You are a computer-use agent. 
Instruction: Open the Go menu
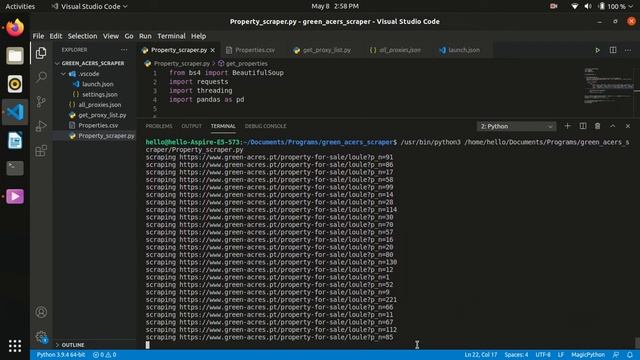129,36
